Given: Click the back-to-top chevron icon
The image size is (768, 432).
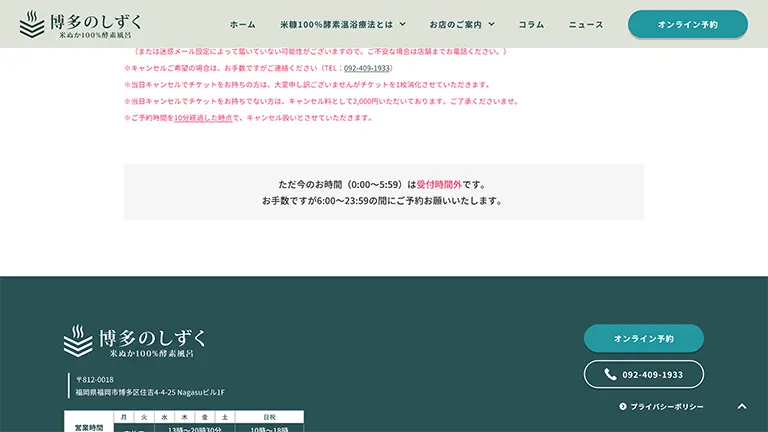Looking at the screenshot, I should pos(742,406).
